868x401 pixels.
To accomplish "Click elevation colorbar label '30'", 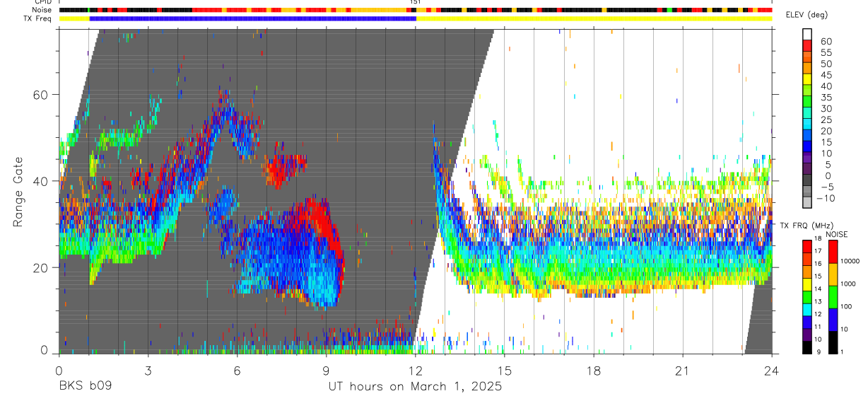I will click(826, 109).
